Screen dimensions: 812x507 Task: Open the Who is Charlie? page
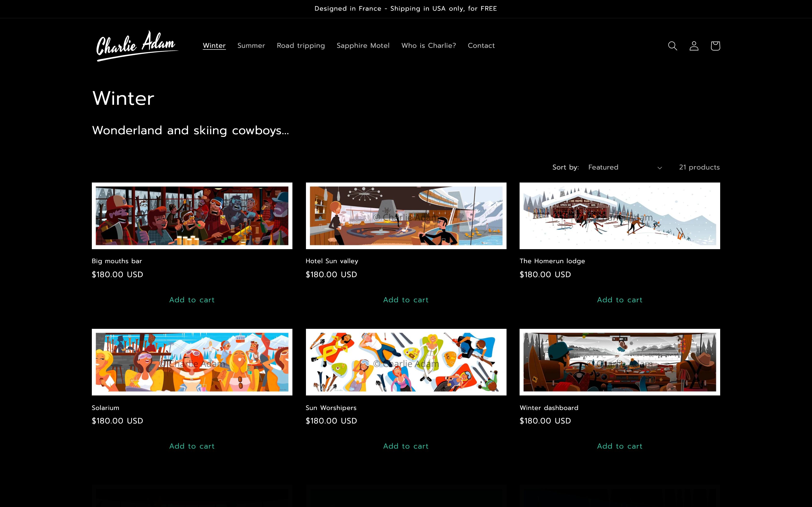click(x=428, y=46)
